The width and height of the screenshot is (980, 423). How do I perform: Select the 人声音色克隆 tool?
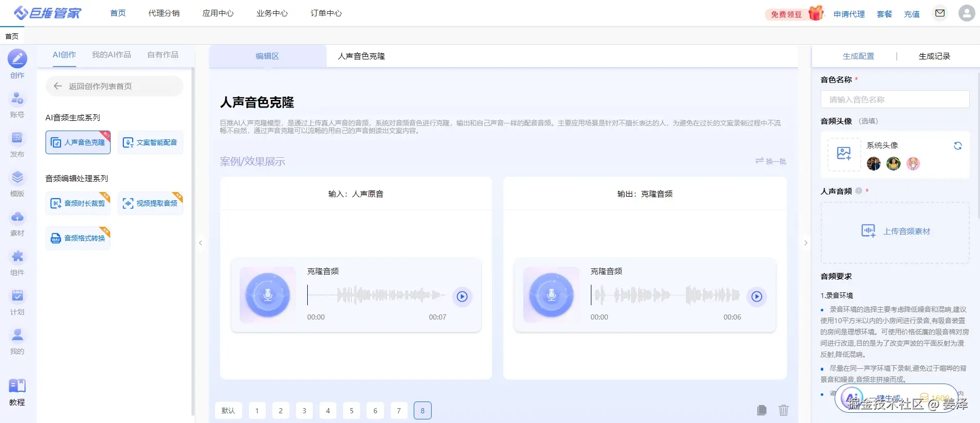78,142
